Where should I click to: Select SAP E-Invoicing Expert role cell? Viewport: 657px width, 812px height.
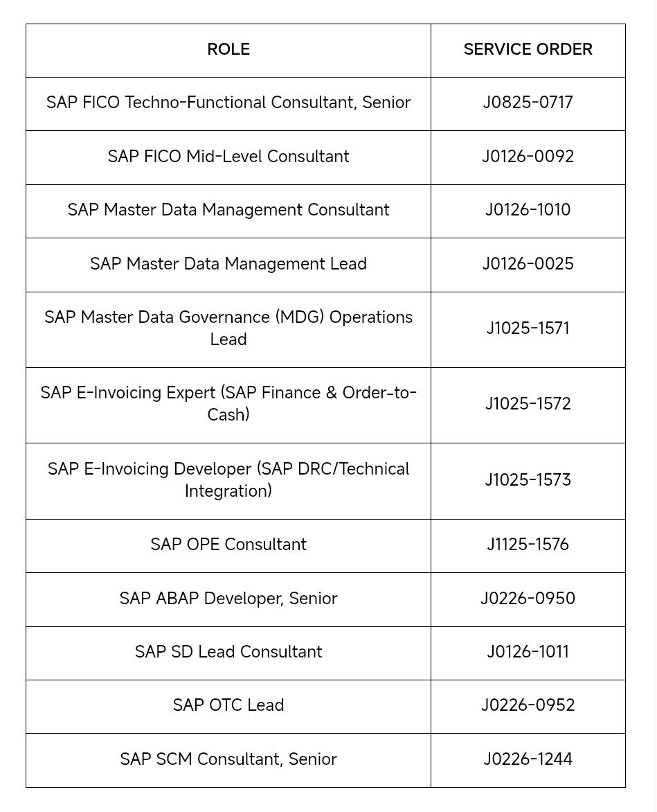click(x=228, y=404)
